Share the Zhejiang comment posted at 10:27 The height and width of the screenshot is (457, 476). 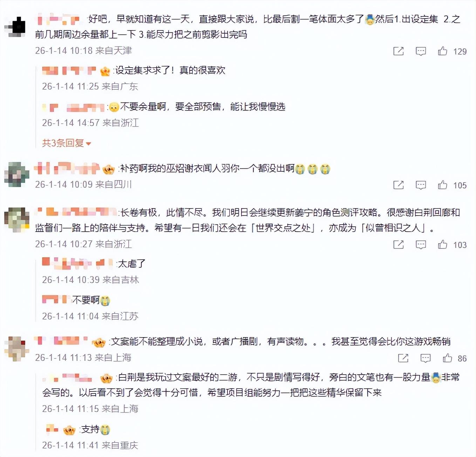(399, 245)
